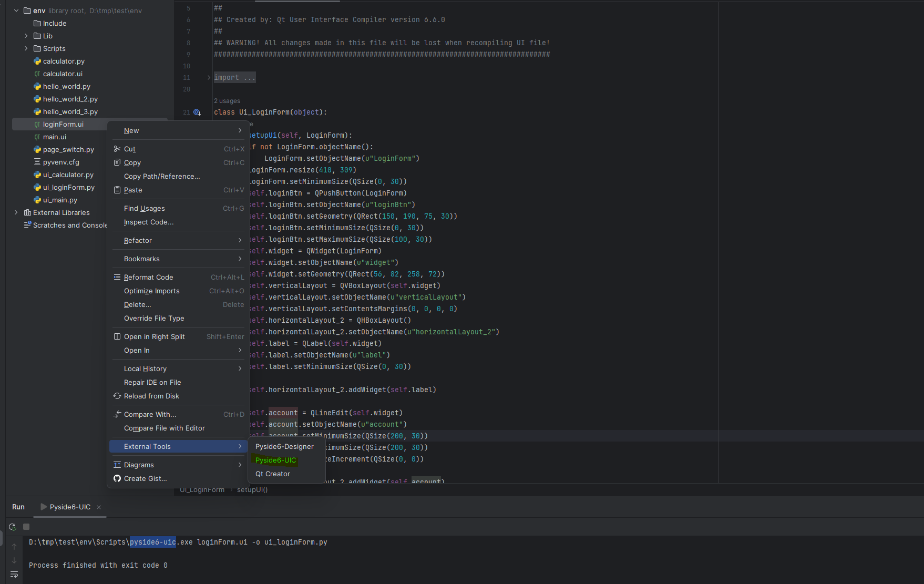The width and height of the screenshot is (924, 584).
Task: Click the down arrow icon in Run console
Action: pyautogui.click(x=14, y=560)
